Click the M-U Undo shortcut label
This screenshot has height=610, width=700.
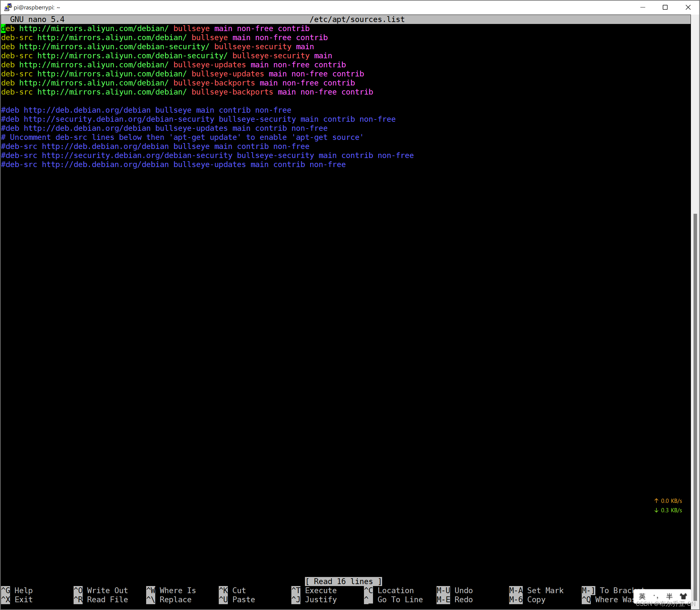click(x=455, y=590)
